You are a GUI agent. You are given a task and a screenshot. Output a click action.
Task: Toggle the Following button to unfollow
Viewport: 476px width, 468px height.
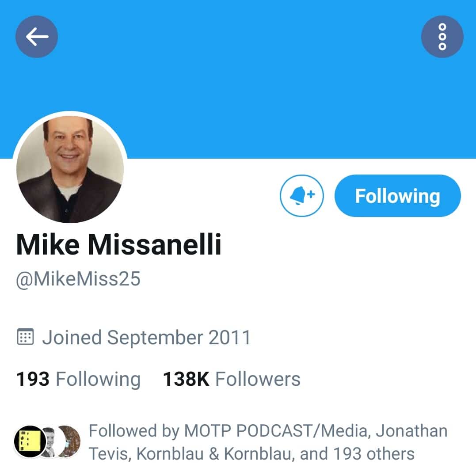click(398, 196)
